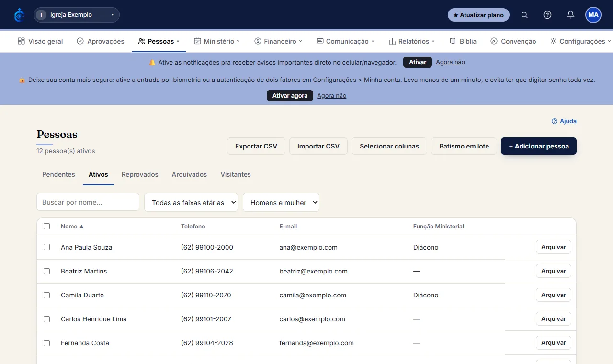613x364 pixels.
Task: Open Selecionar colunas options
Action: pyautogui.click(x=389, y=146)
